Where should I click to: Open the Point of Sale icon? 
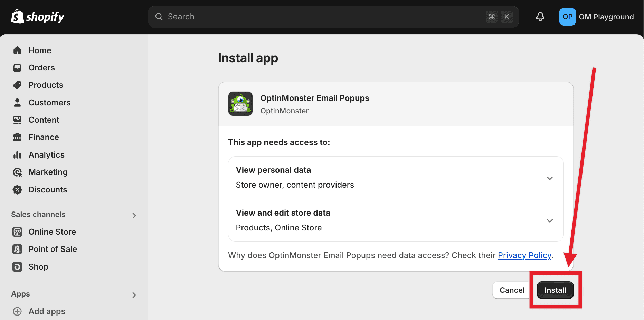pos(17,249)
